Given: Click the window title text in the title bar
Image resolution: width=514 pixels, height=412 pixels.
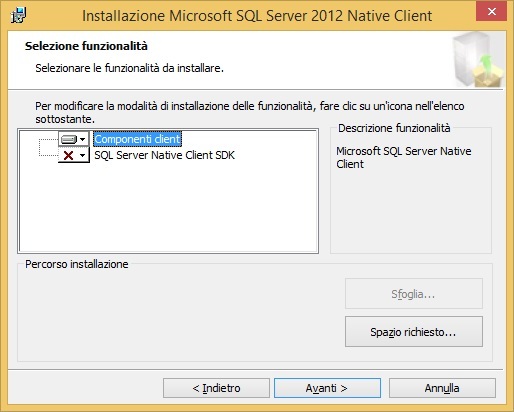Looking at the screenshot, I should (257, 15).
